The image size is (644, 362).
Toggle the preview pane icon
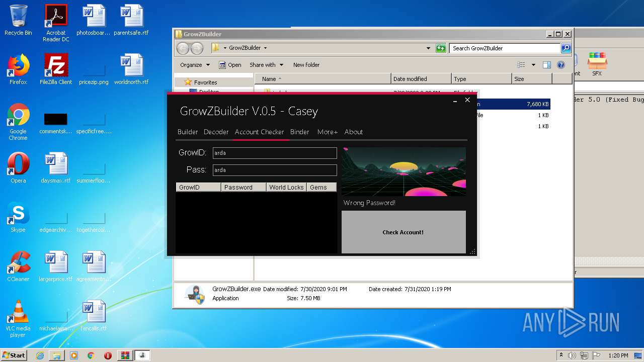[x=547, y=65]
